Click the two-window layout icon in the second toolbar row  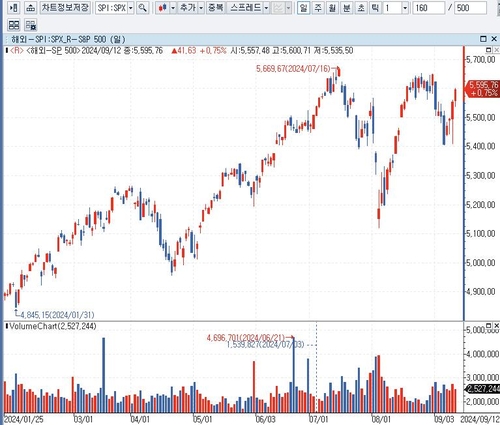point(14,25)
